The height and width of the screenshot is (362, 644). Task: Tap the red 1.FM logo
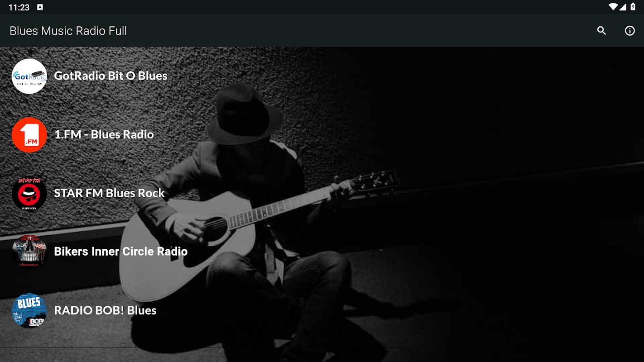pos(29,135)
